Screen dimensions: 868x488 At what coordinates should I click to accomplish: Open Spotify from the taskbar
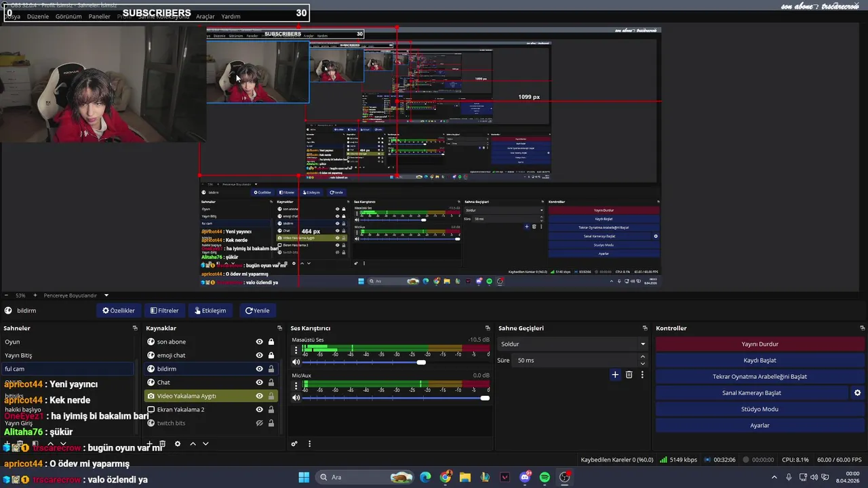(545, 477)
